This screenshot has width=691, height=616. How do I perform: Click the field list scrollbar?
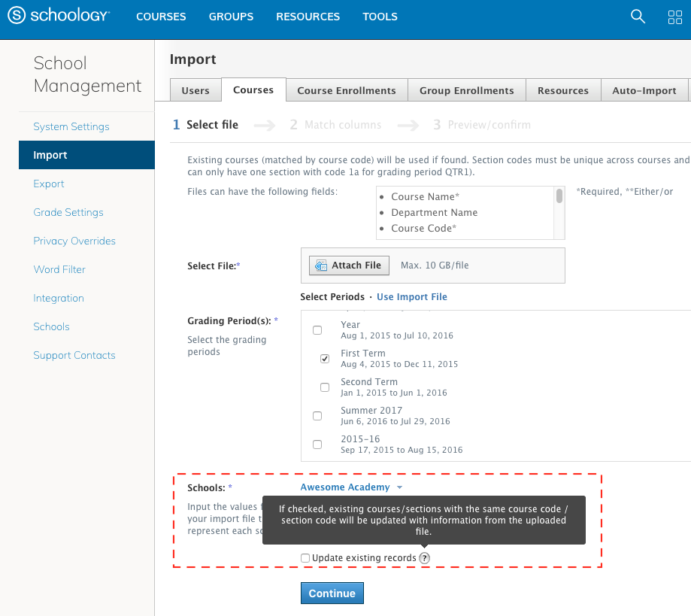(559, 197)
